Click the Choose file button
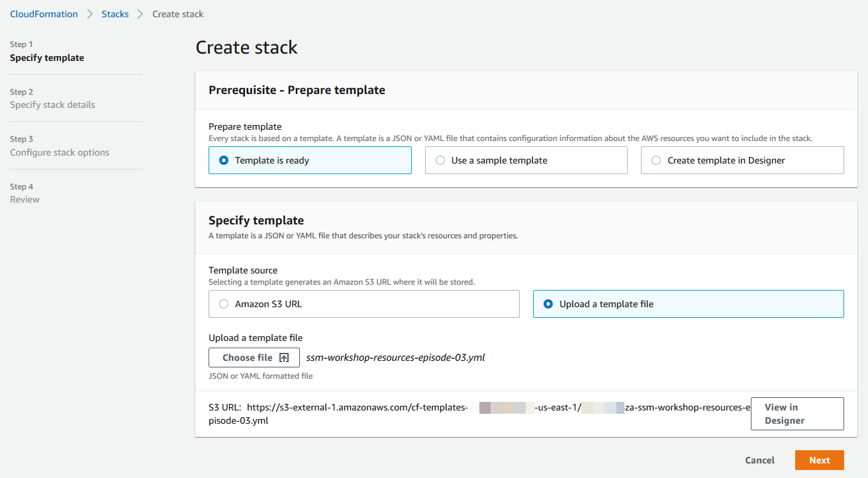 coord(254,358)
